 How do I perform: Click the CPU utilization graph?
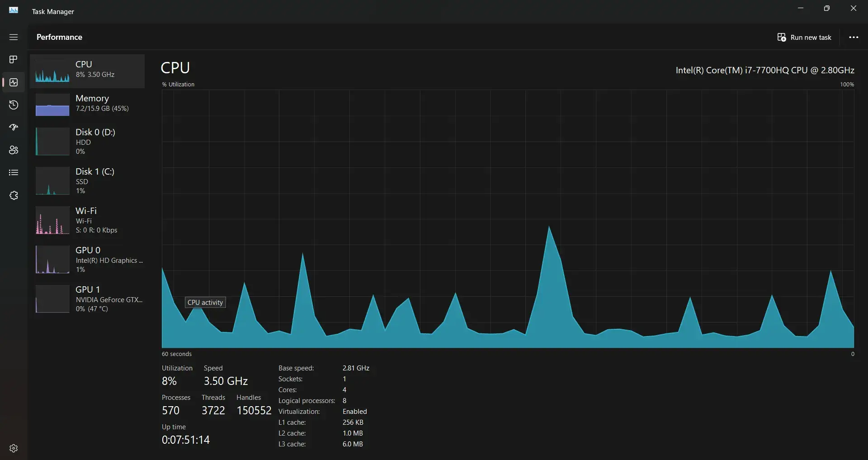pyautogui.click(x=508, y=218)
